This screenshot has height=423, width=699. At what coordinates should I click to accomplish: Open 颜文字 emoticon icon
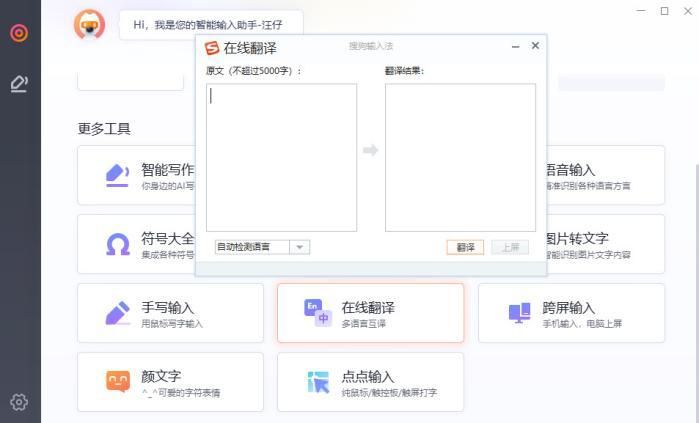tap(118, 382)
